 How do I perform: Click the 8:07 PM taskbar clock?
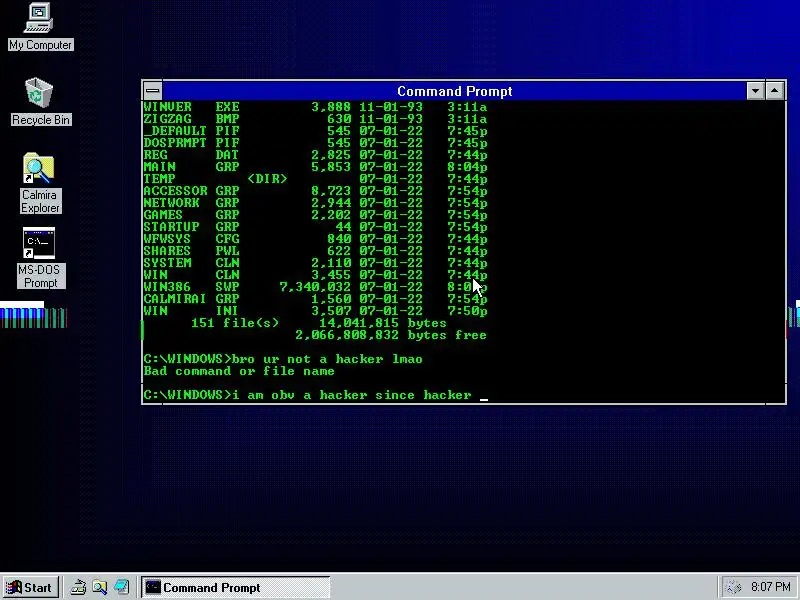tap(770, 587)
